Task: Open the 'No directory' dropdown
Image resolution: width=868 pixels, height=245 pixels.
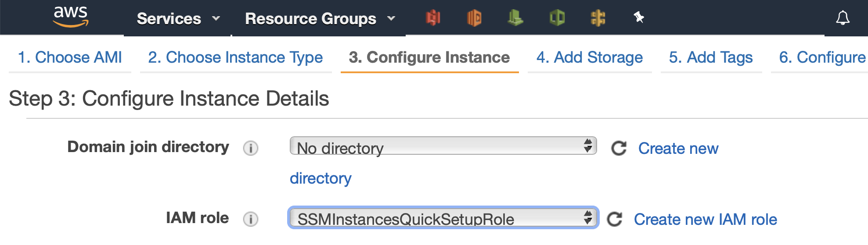Action: (443, 146)
